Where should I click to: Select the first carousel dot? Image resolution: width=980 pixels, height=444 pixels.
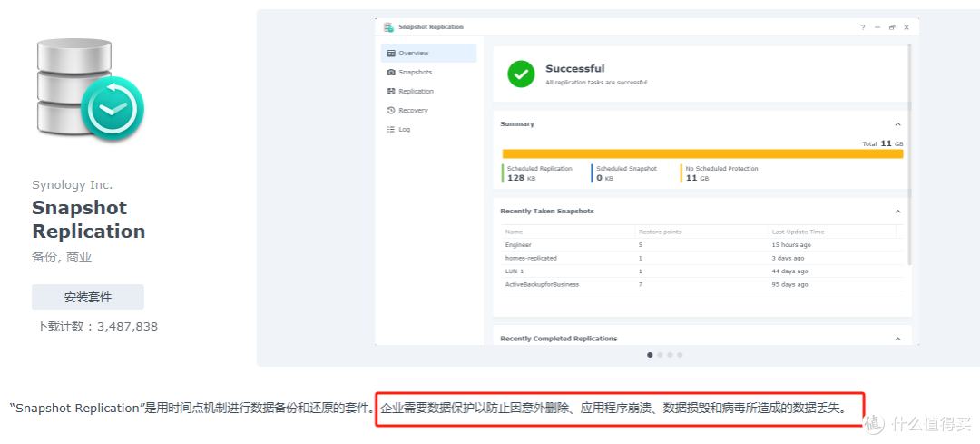point(650,355)
